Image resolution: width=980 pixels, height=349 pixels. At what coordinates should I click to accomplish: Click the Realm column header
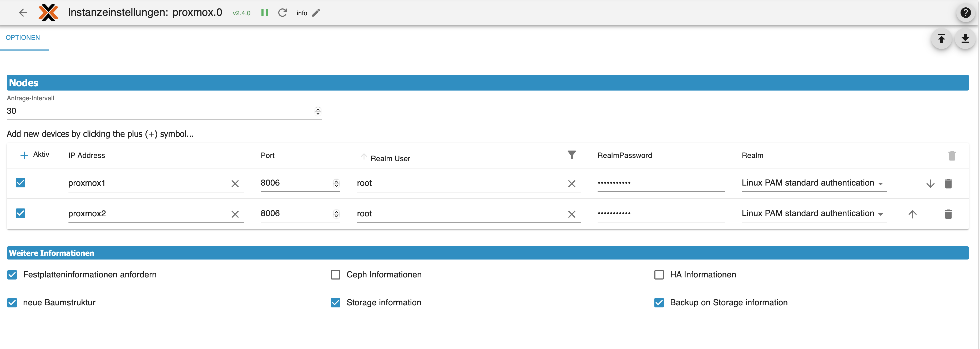(752, 155)
